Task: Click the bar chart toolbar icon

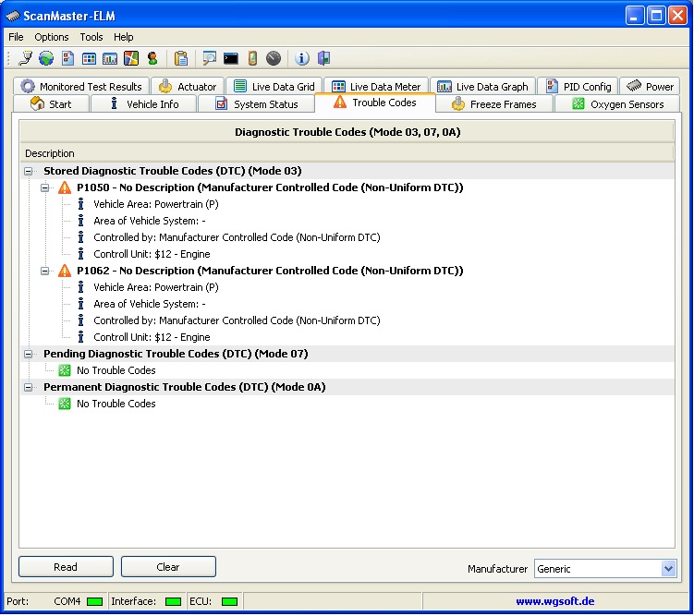Action: click(110, 58)
